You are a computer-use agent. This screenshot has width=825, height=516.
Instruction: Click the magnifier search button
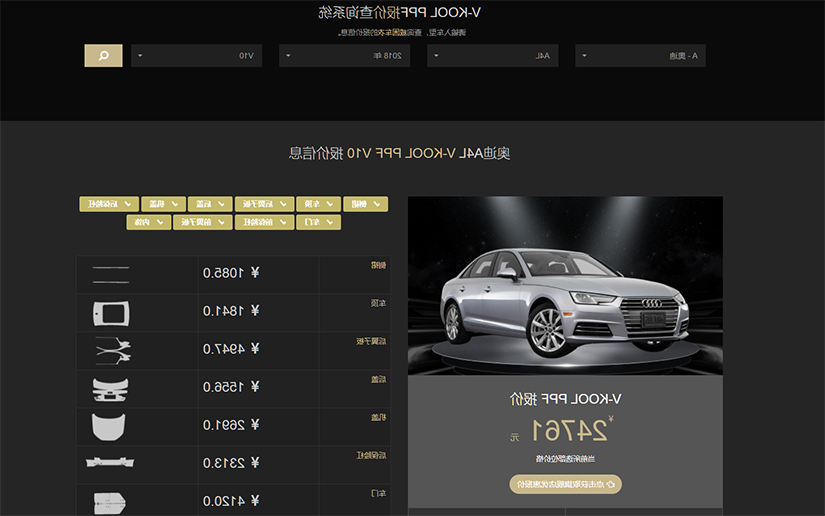(104, 56)
